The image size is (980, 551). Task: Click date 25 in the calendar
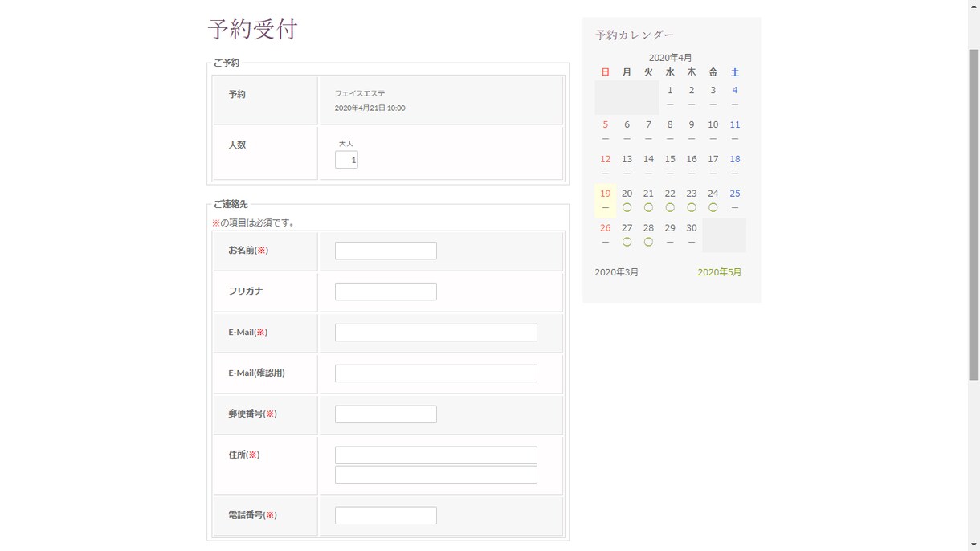(735, 194)
